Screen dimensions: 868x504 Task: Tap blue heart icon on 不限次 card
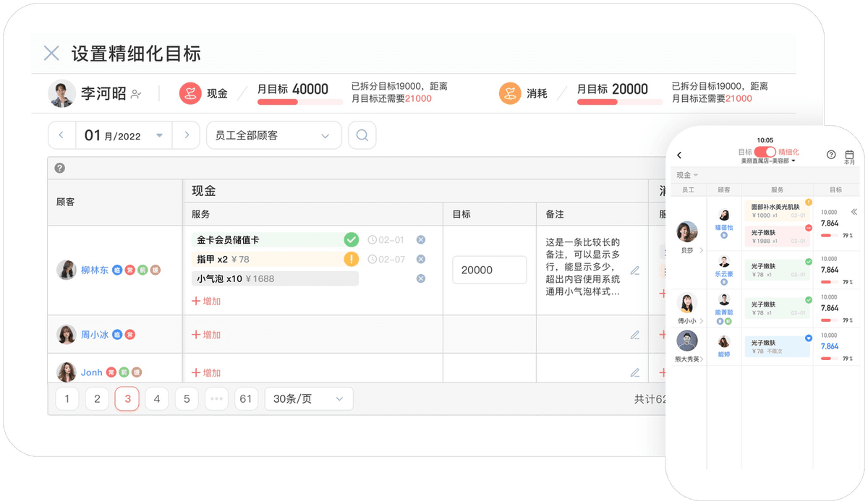click(809, 338)
